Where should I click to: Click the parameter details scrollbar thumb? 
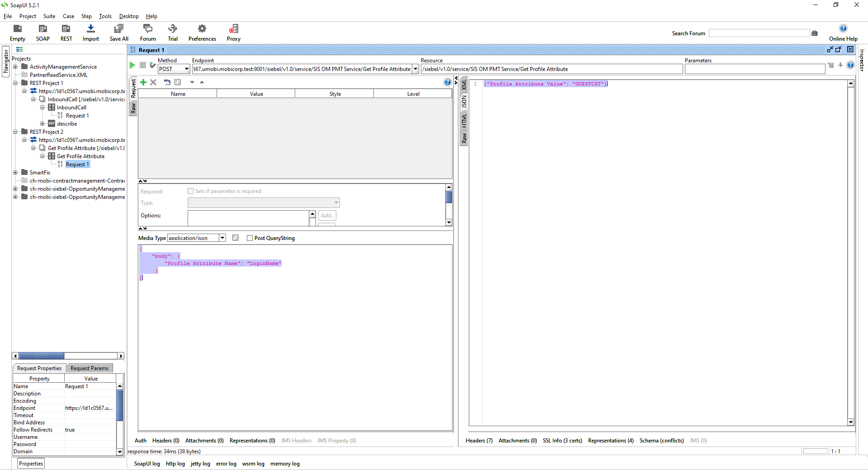point(449,197)
